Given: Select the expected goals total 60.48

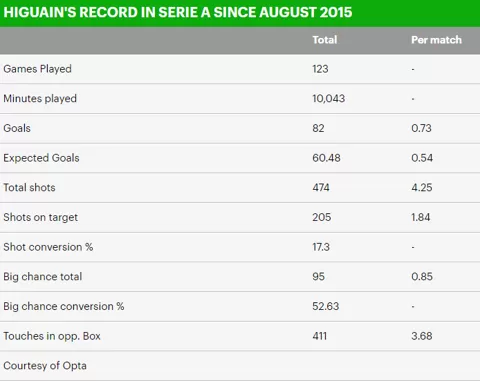Looking at the screenshot, I should [x=326, y=158].
